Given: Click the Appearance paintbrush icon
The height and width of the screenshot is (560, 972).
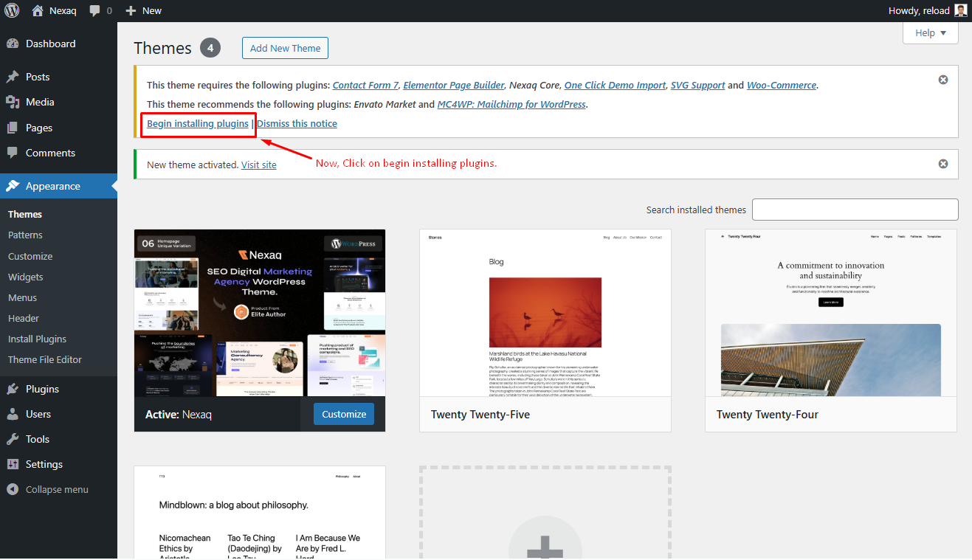Looking at the screenshot, I should pos(13,186).
